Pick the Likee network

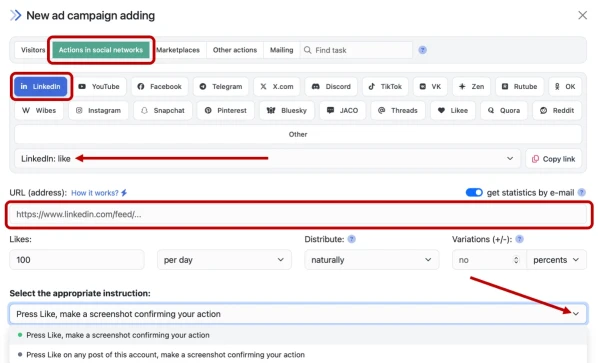coord(453,111)
